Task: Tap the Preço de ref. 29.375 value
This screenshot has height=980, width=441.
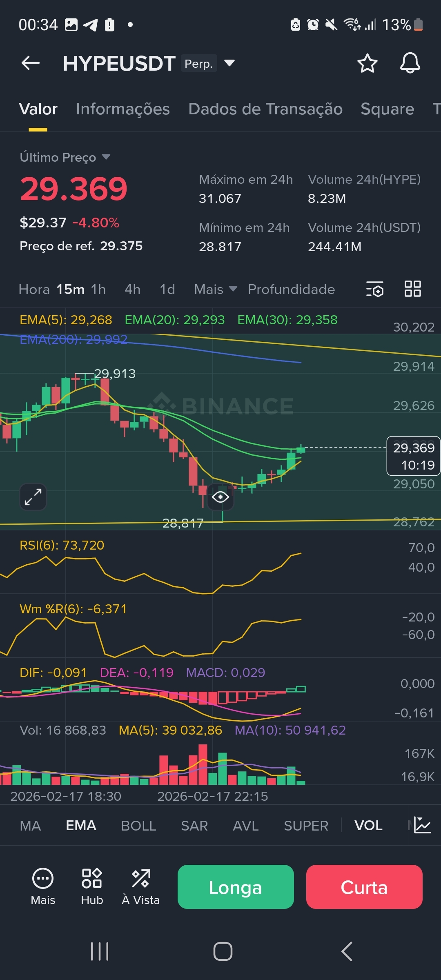Action: pos(121,246)
